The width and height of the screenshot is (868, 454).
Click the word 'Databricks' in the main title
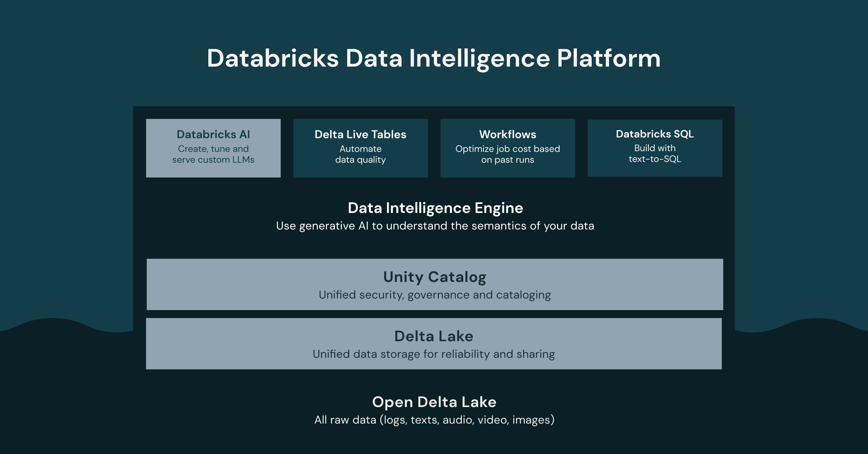pos(273,59)
